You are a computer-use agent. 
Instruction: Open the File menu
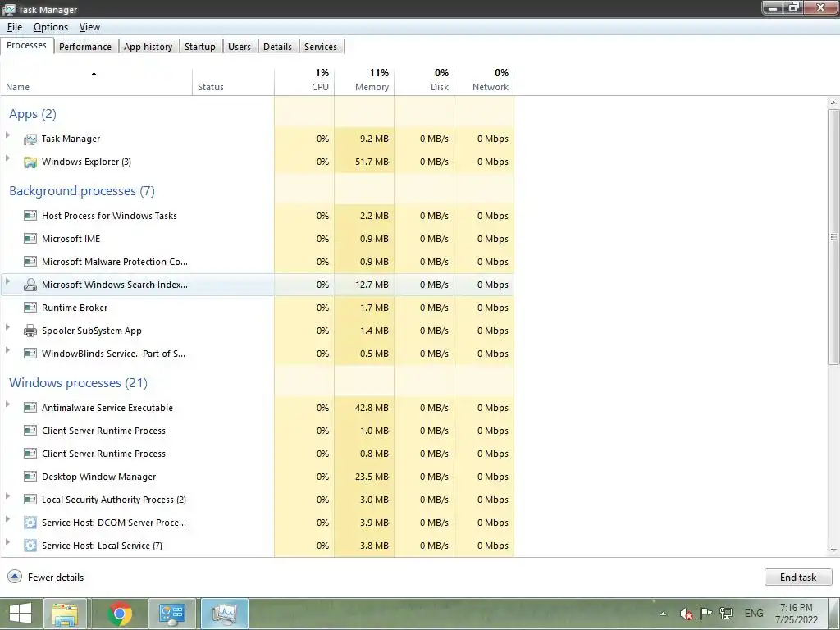[x=15, y=27]
